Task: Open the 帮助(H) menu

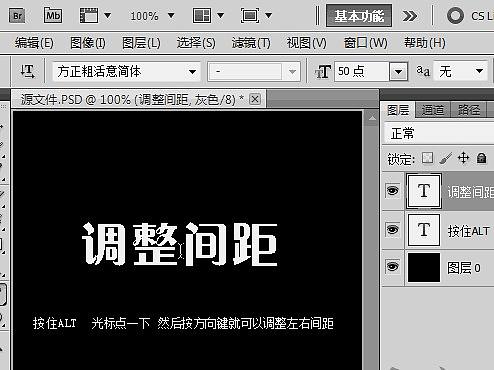Action: 425,43
